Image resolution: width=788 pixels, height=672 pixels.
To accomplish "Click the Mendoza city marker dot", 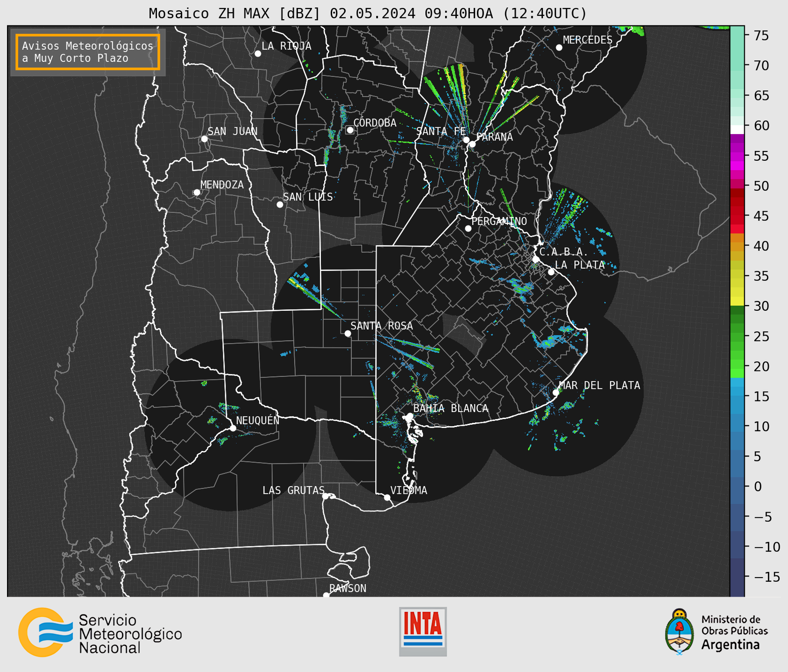I will tap(197, 193).
